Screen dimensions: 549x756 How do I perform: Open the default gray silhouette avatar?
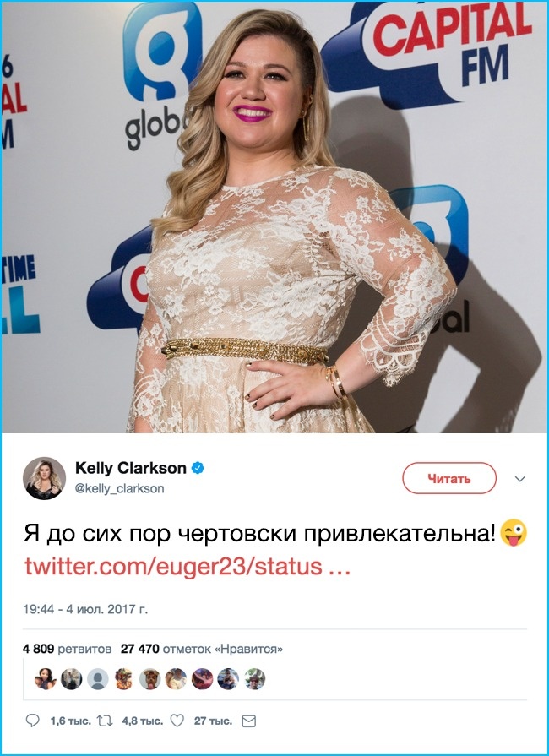click(x=98, y=679)
